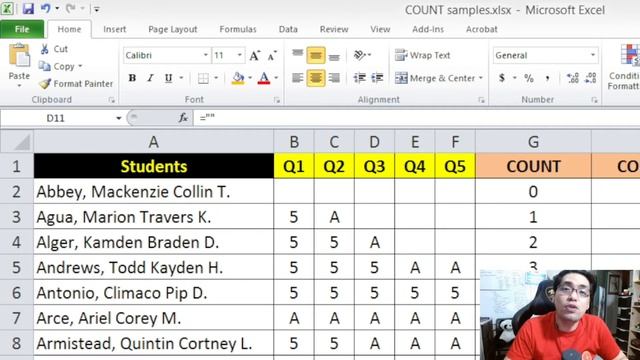This screenshot has height=360, width=640.
Task: Toggle Top Align
Action: 298,55
